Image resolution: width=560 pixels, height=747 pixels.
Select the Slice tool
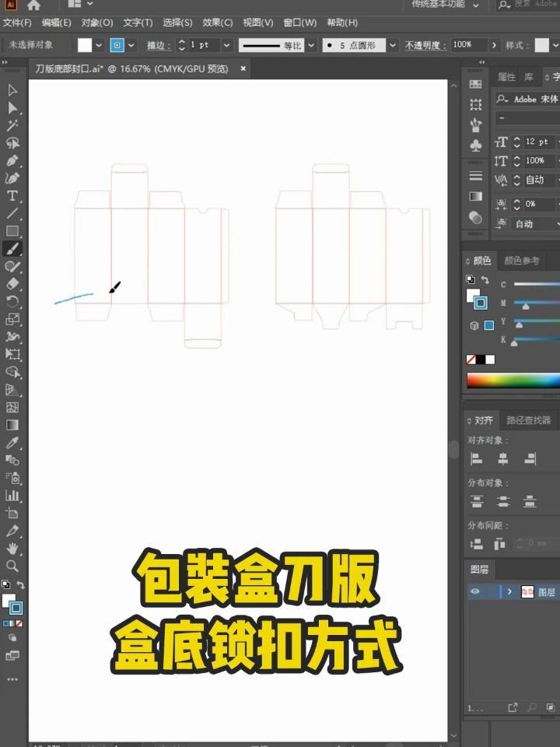pos(12,531)
